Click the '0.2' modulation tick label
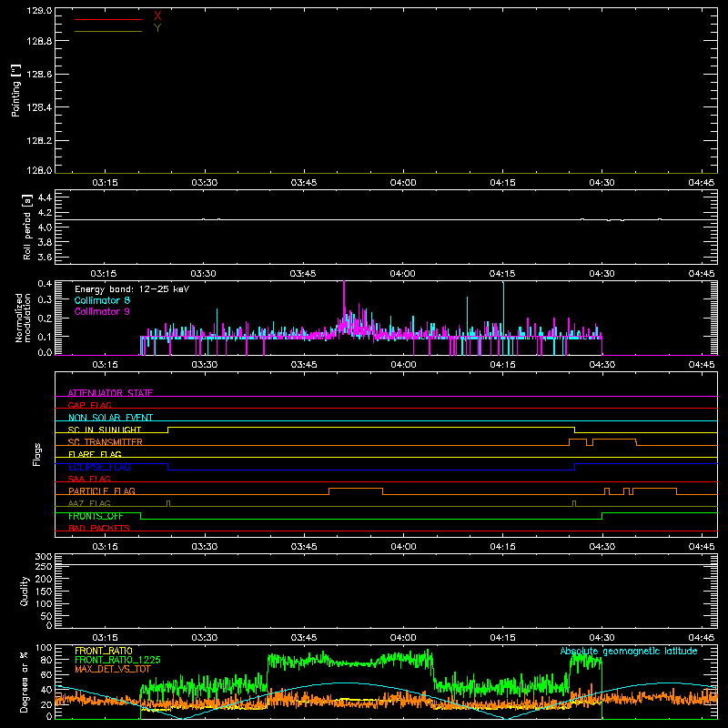 point(45,318)
